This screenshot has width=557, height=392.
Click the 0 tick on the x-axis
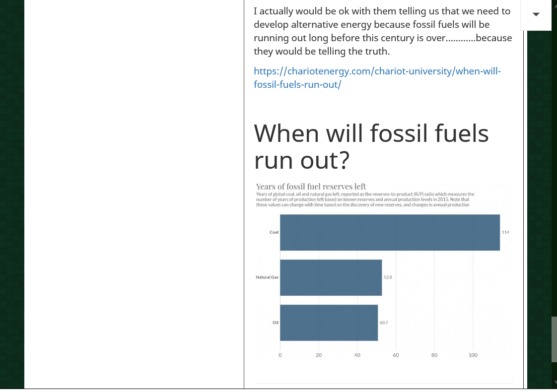coord(280,355)
